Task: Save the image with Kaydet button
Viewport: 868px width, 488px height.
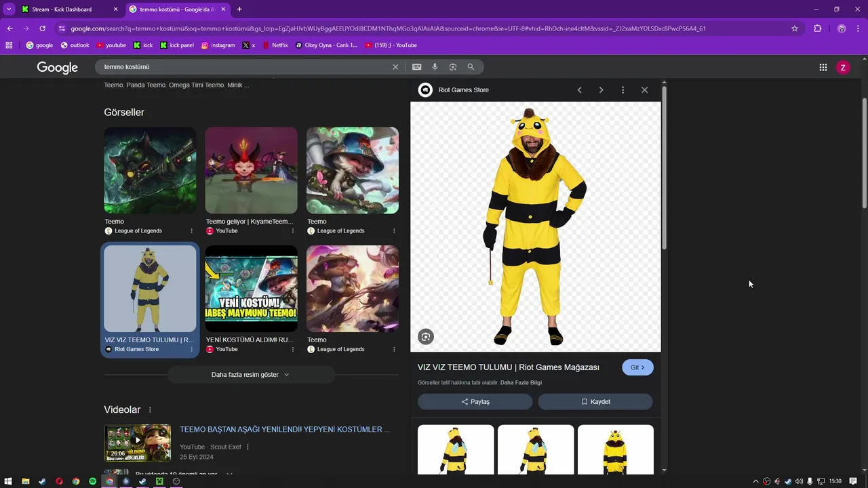Action: (x=595, y=402)
